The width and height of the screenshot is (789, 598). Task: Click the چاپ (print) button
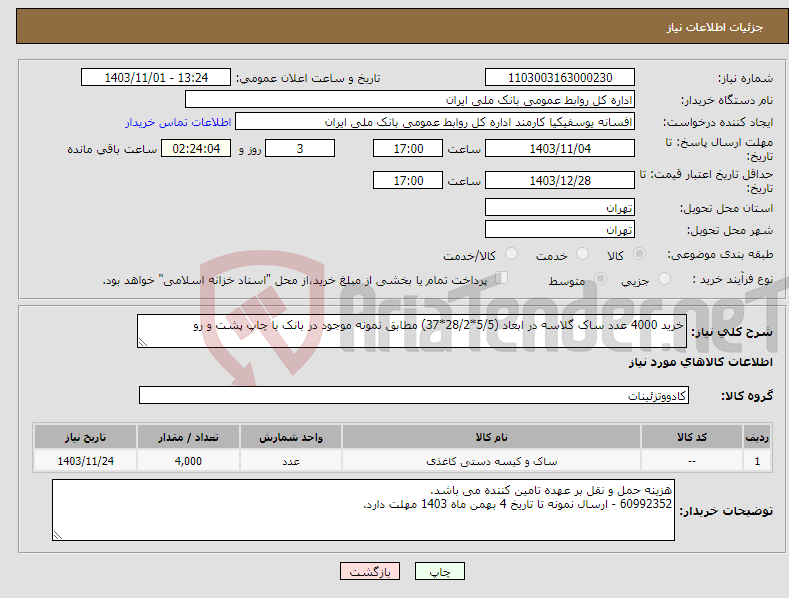439,571
